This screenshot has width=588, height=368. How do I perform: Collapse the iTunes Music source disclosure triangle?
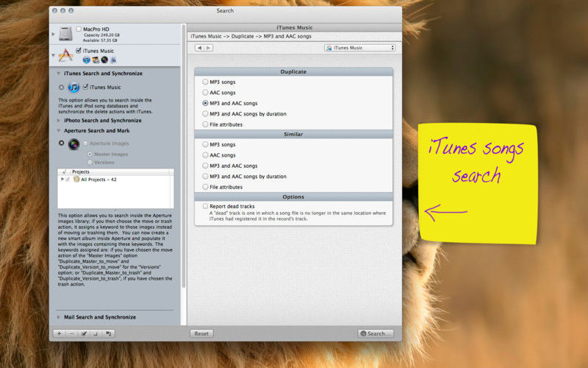point(53,55)
